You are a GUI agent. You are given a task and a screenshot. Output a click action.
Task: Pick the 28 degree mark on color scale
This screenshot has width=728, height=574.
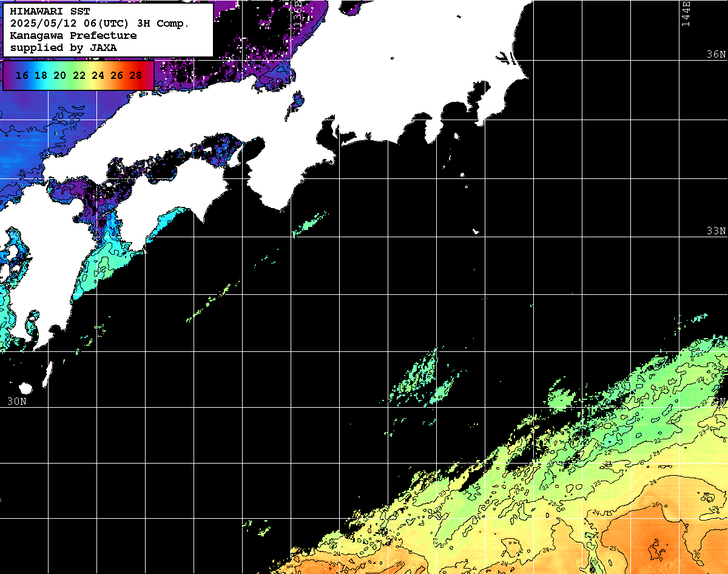point(135,75)
